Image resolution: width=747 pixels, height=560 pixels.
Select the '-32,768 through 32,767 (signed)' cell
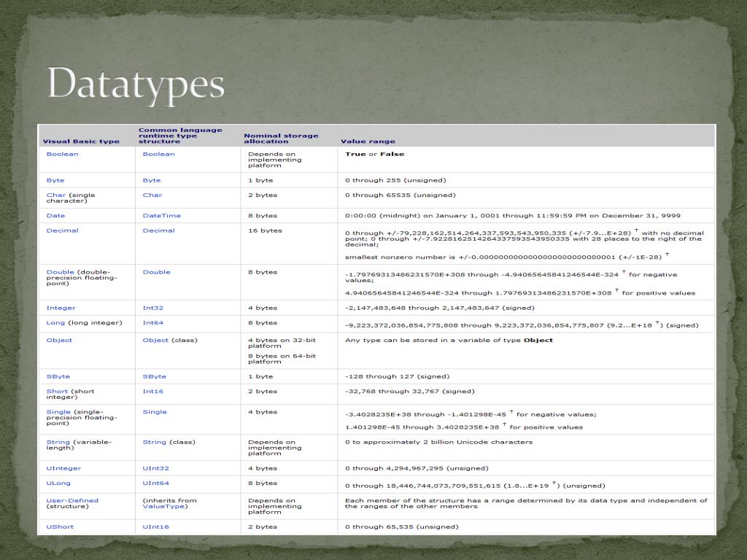pyautogui.click(x=410, y=392)
